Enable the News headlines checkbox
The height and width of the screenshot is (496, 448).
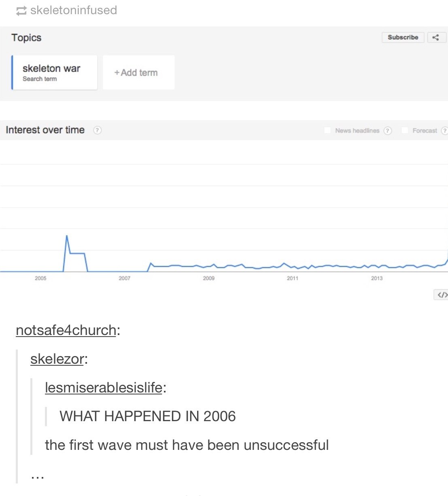(327, 130)
